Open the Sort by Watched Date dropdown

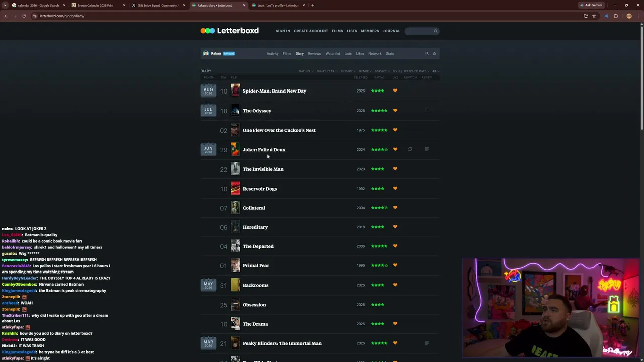coord(411,71)
